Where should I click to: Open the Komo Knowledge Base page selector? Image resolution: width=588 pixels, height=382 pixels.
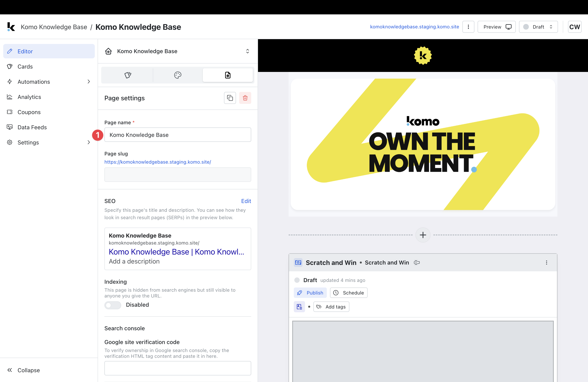[x=178, y=51]
